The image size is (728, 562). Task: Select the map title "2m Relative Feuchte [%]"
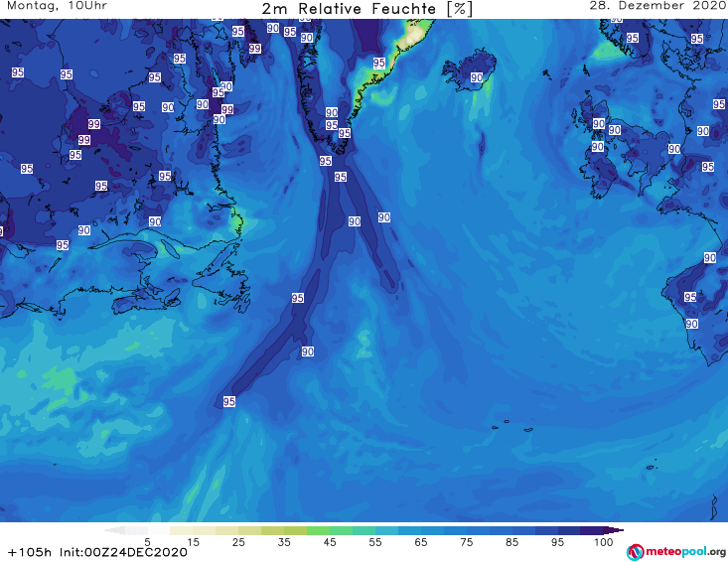[x=366, y=9]
